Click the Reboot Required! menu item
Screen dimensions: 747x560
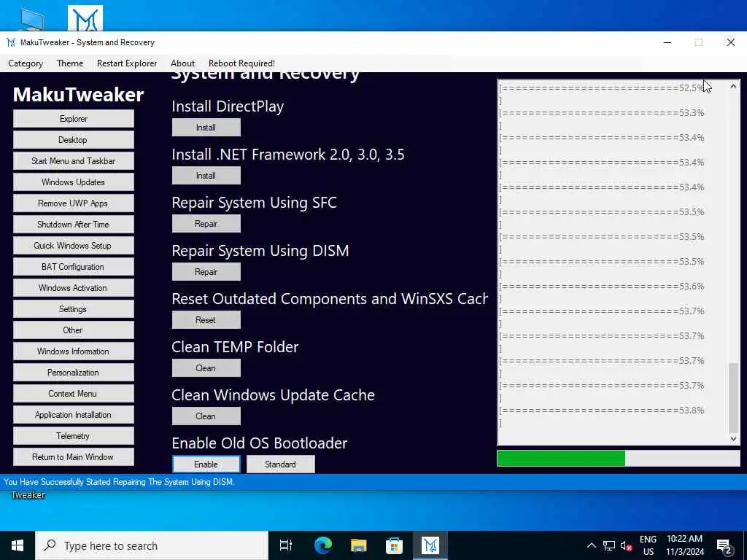(241, 63)
